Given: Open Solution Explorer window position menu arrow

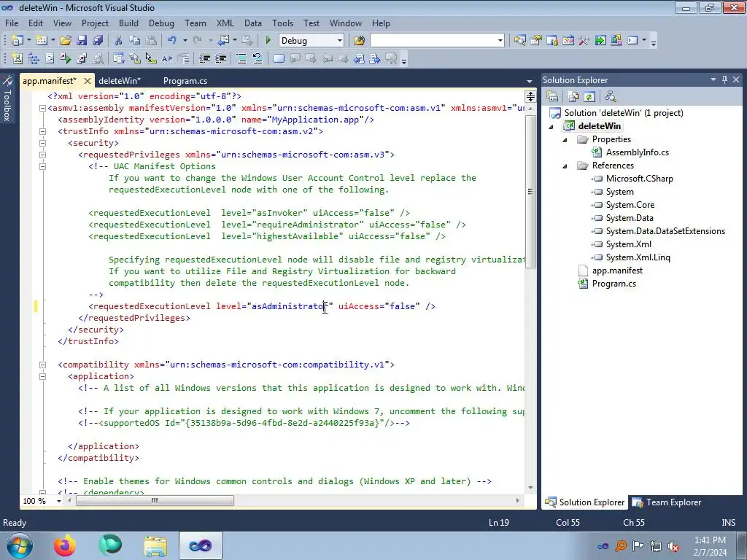Looking at the screenshot, I should [713, 79].
